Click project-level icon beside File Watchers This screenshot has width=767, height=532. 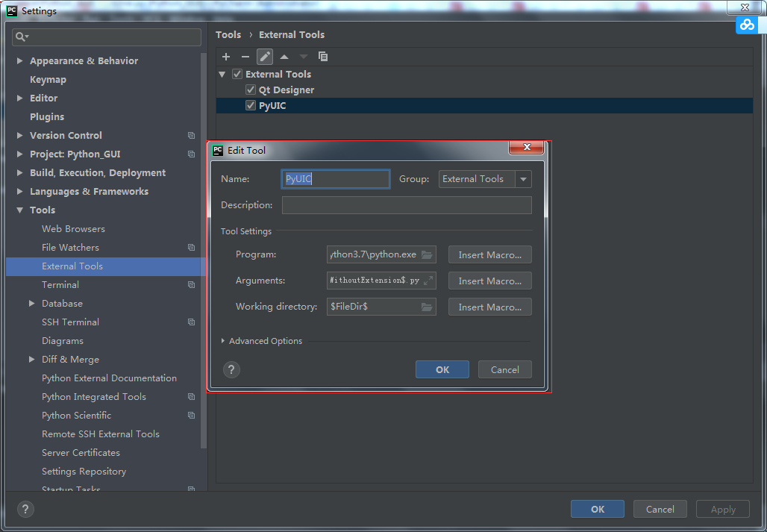click(191, 248)
